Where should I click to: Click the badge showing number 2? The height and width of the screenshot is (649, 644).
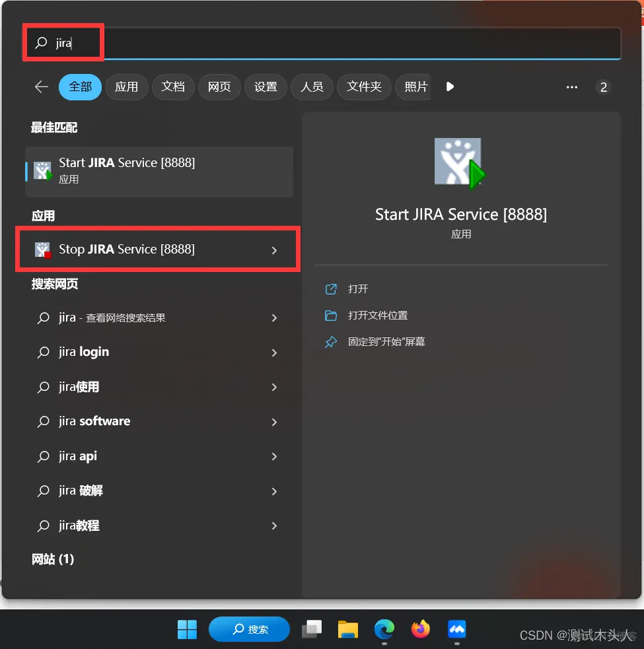pyautogui.click(x=604, y=87)
